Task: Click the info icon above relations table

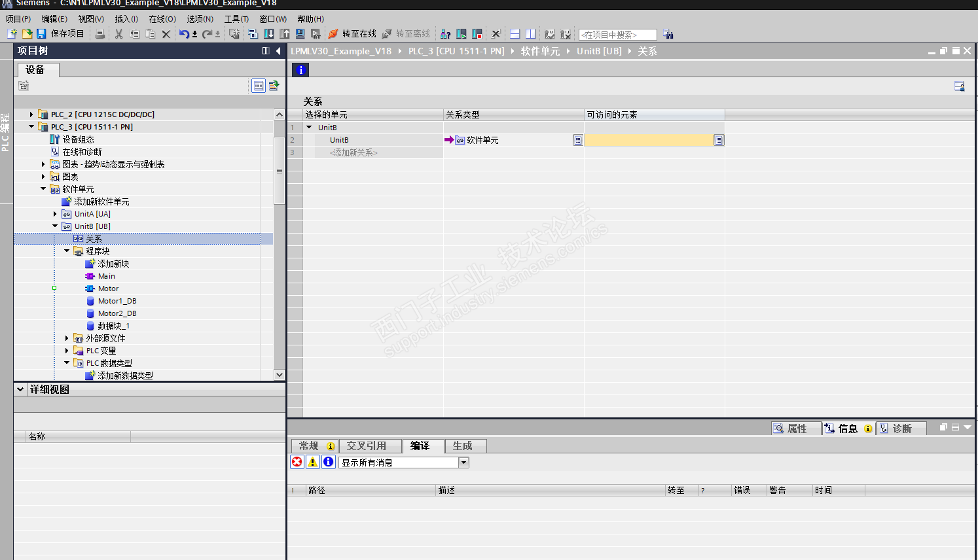Action: [300, 70]
